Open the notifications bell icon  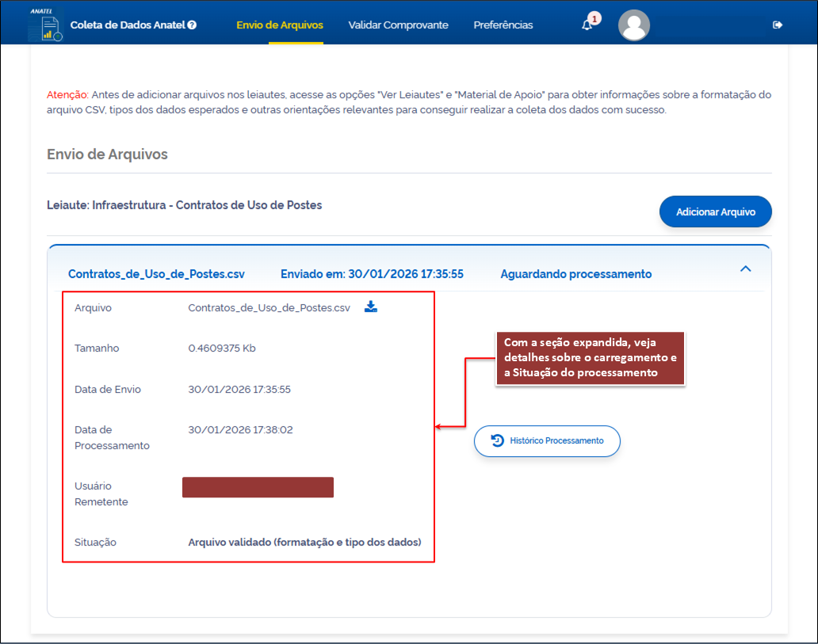coord(587,25)
